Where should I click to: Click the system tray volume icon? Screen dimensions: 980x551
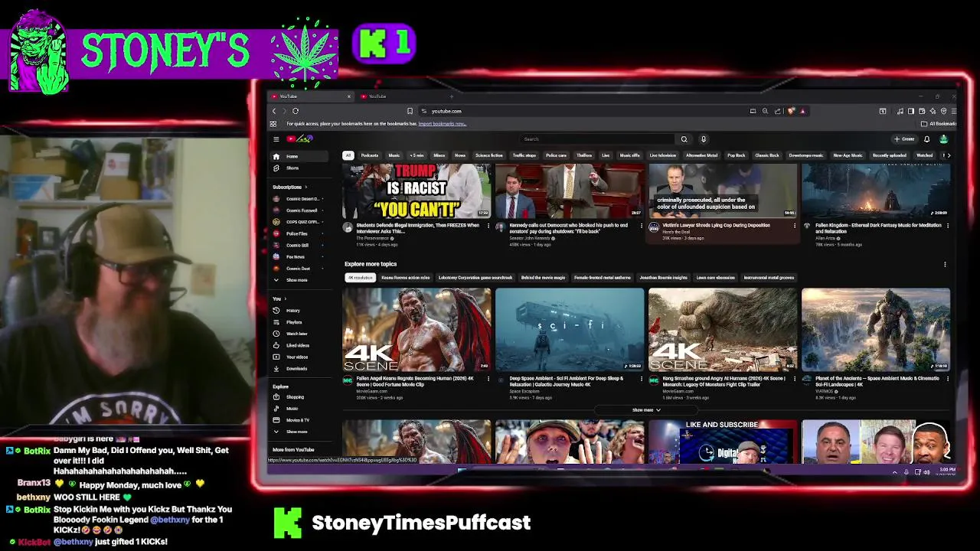(926, 472)
